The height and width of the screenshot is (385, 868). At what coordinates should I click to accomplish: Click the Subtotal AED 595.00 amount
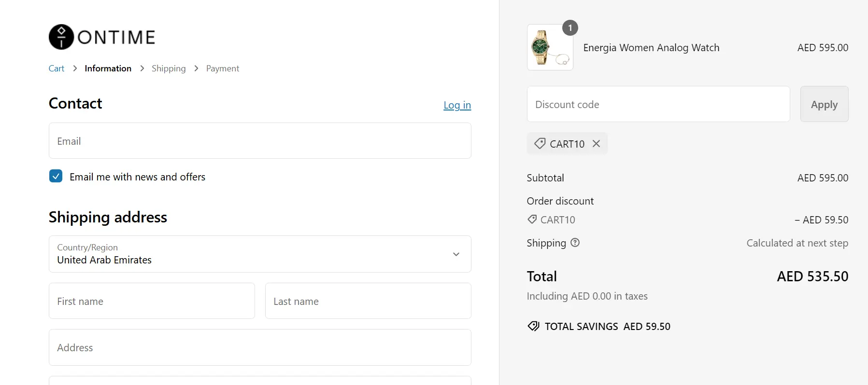tap(823, 178)
